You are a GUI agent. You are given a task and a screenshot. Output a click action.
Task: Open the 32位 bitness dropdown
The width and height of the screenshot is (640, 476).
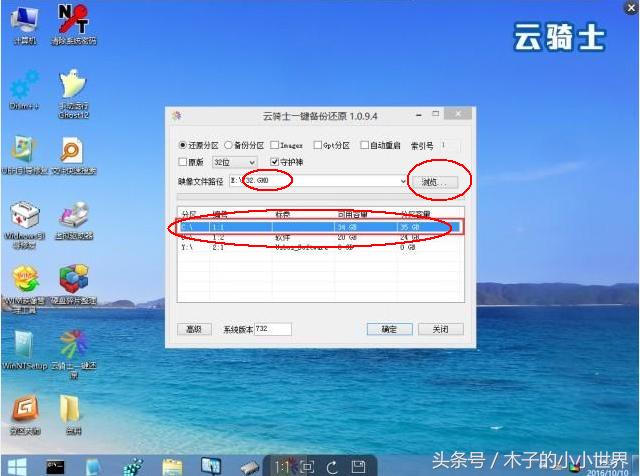click(x=234, y=162)
